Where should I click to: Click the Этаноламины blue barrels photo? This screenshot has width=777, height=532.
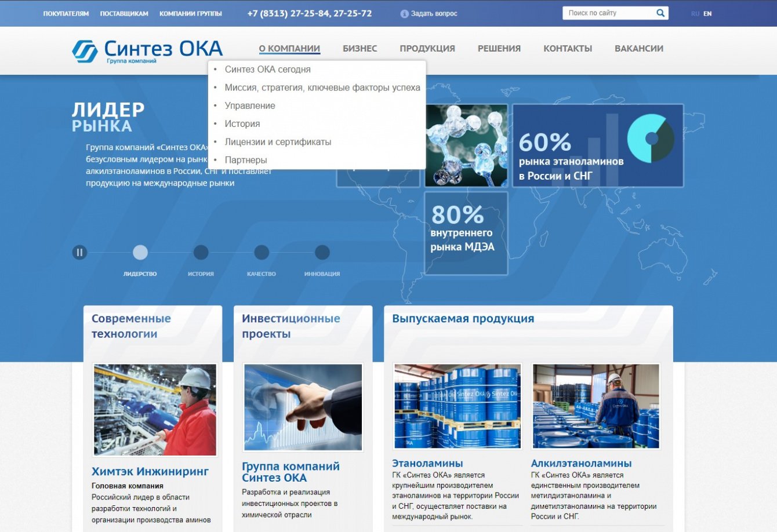(458, 406)
